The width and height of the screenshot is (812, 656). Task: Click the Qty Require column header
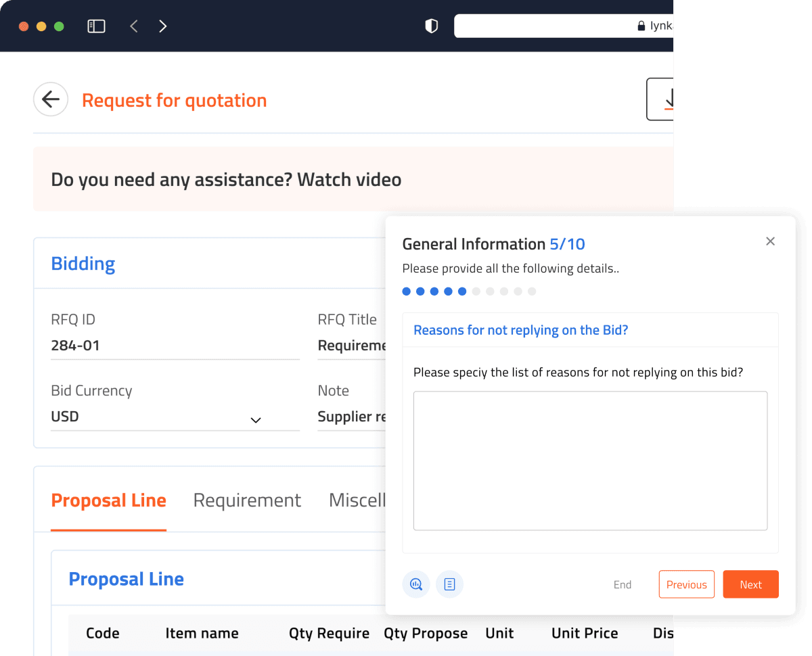(330, 634)
